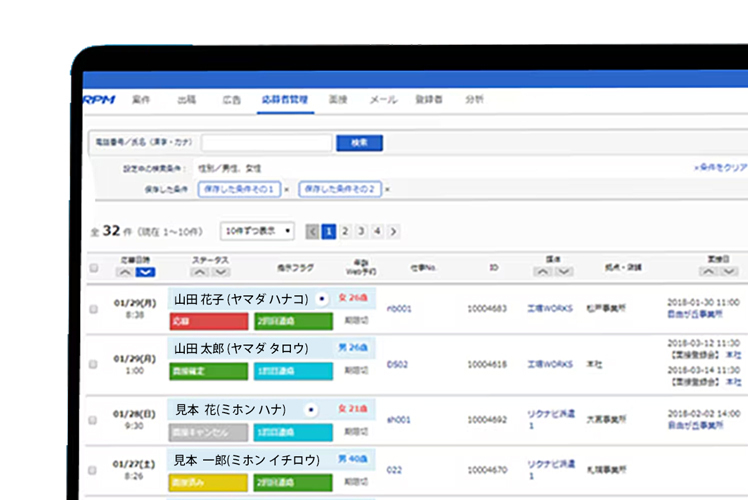Click the RPM logo

click(x=99, y=100)
